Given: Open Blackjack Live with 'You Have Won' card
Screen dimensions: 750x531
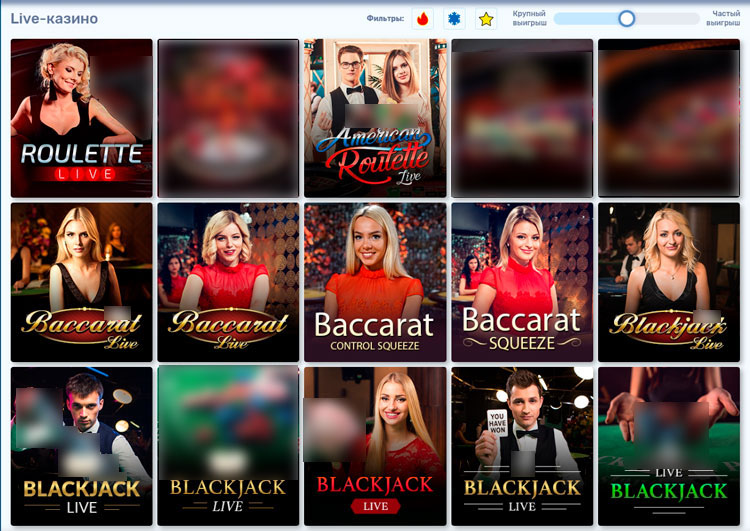Looking at the screenshot, I should point(521,446).
